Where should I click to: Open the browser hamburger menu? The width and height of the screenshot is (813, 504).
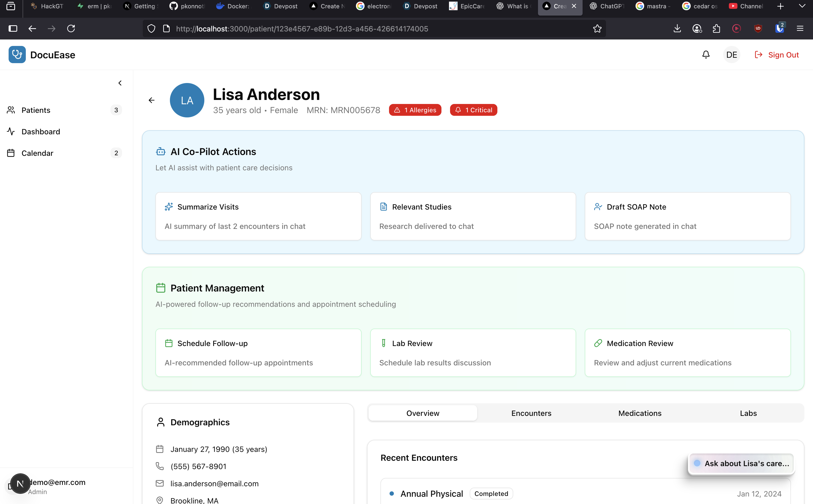(x=800, y=29)
